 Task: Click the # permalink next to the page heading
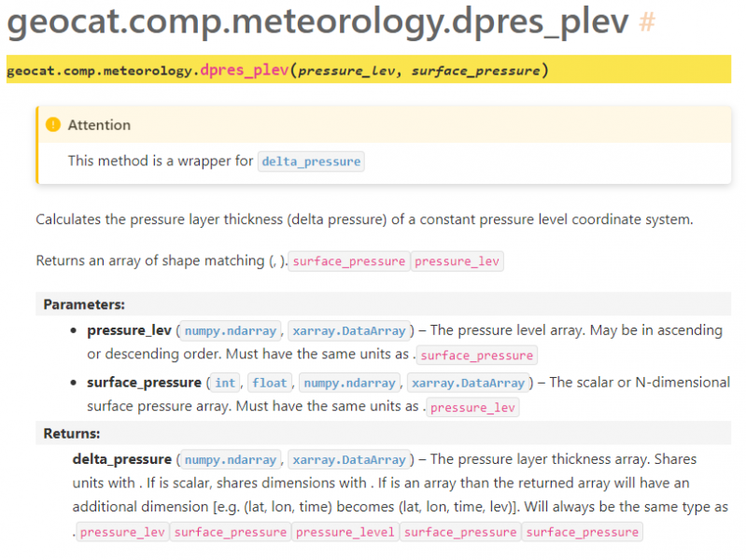tap(646, 22)
